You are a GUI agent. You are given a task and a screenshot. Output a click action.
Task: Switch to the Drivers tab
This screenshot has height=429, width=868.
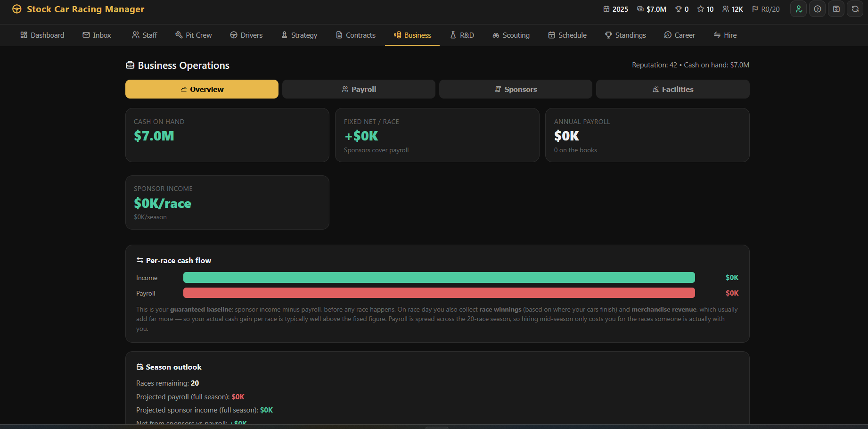pyautogui.click(x=246, y=35)
